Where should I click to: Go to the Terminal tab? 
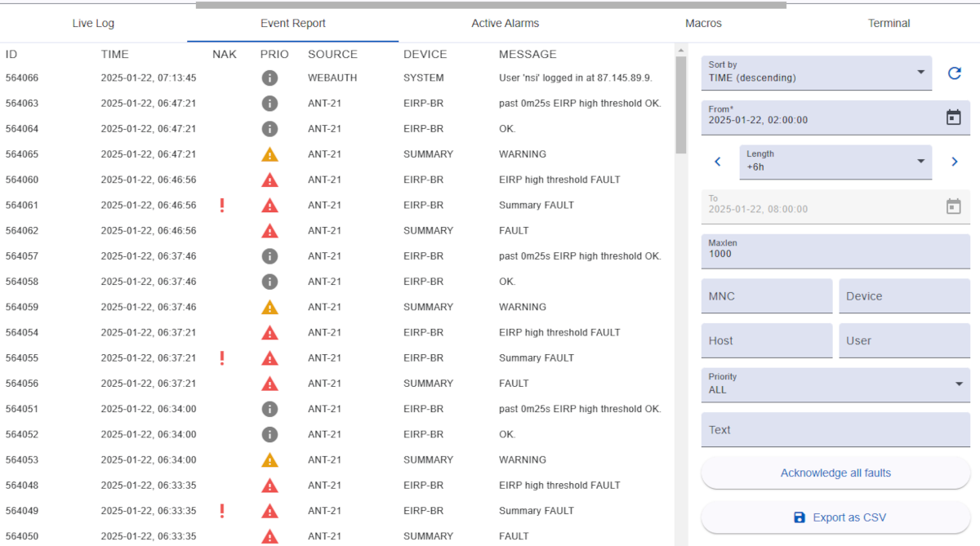pyautogui.click(x=889, y=24)
